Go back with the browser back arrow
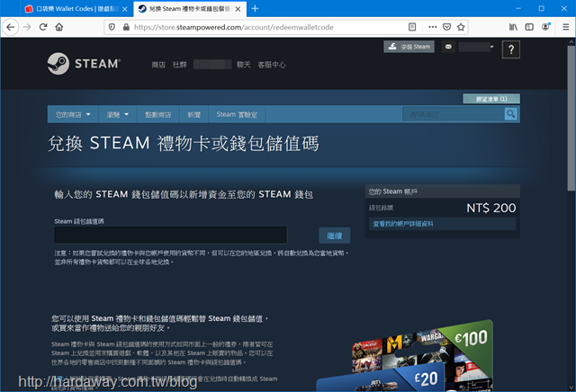 10,27
